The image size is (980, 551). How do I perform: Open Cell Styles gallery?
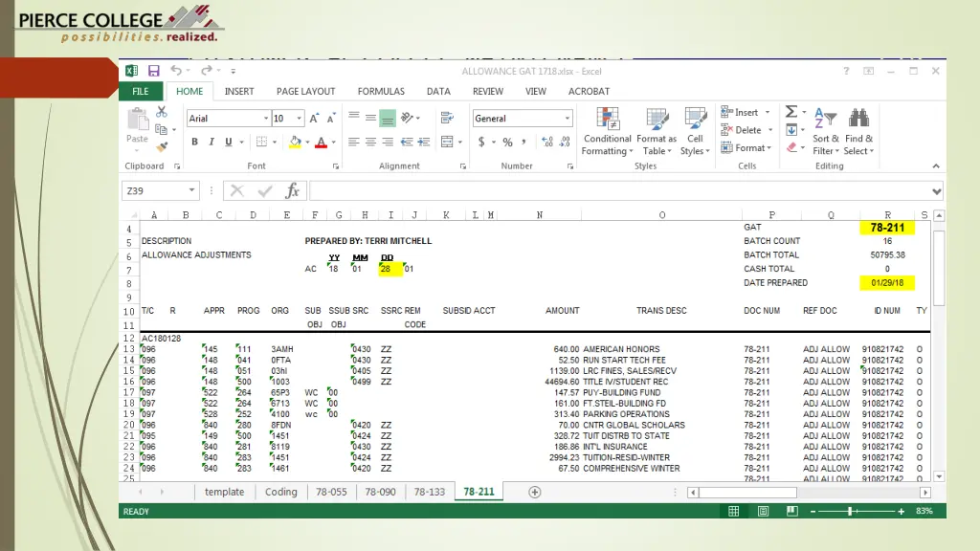pos(695,131)
